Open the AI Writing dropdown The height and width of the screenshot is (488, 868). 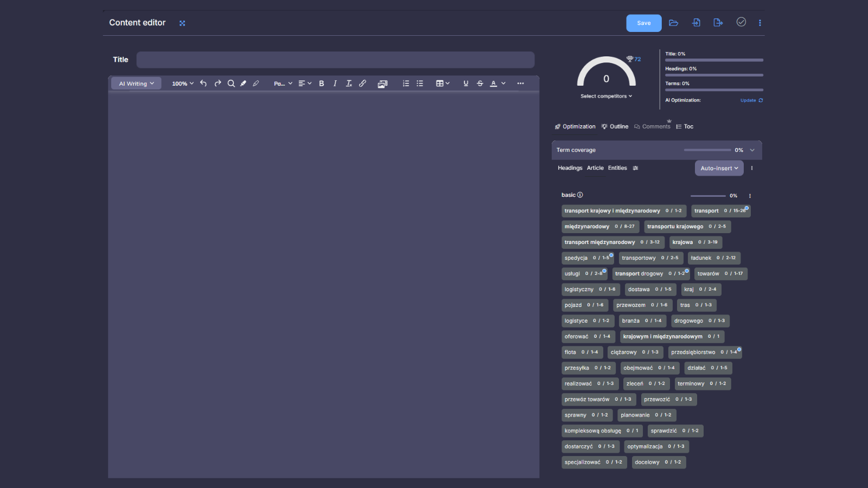point(136,84)
